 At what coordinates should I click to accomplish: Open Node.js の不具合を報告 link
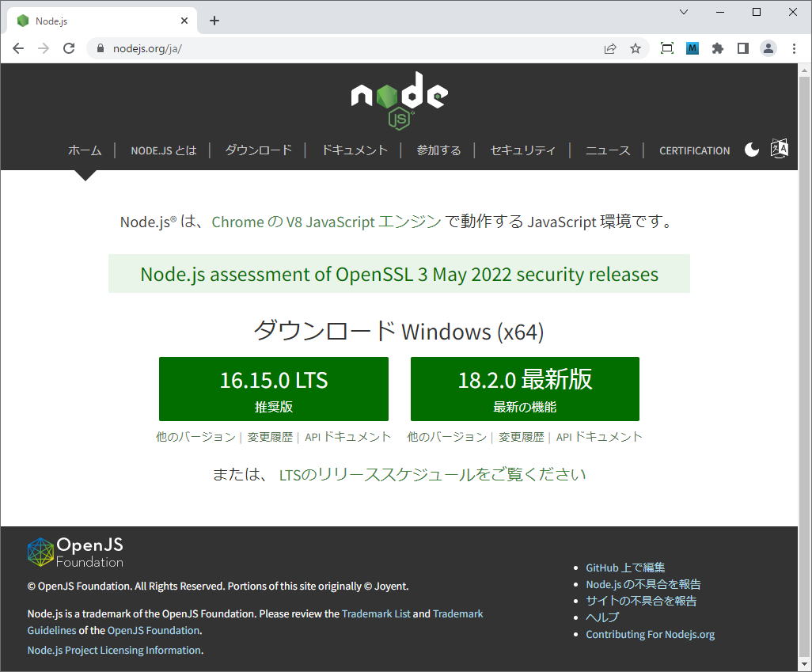coord(643,584)
